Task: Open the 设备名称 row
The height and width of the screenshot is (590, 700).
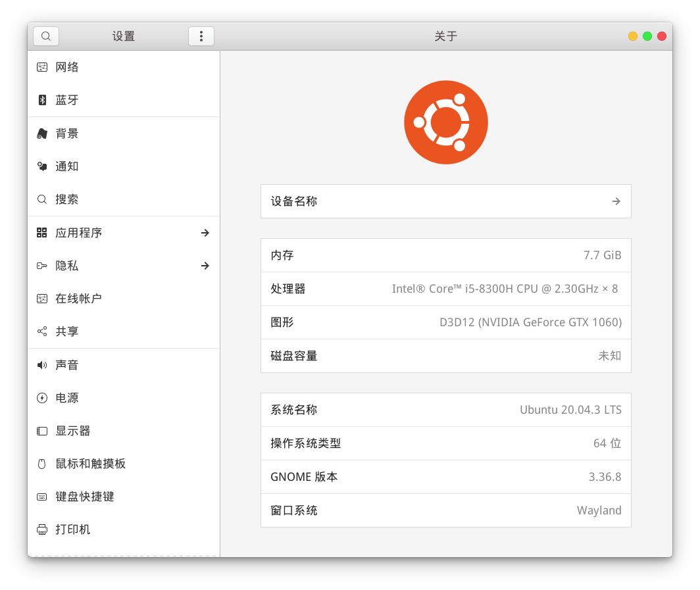Action: coord(446,201)
